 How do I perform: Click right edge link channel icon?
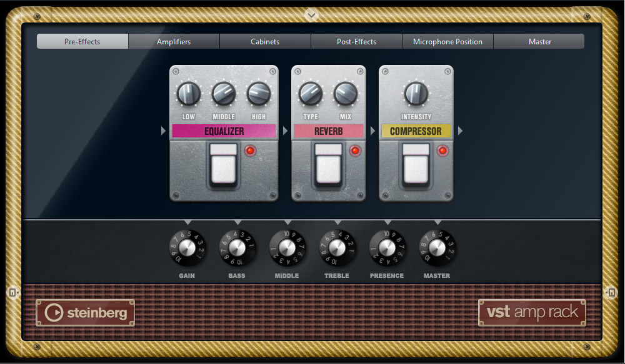(x=611, y=293)
